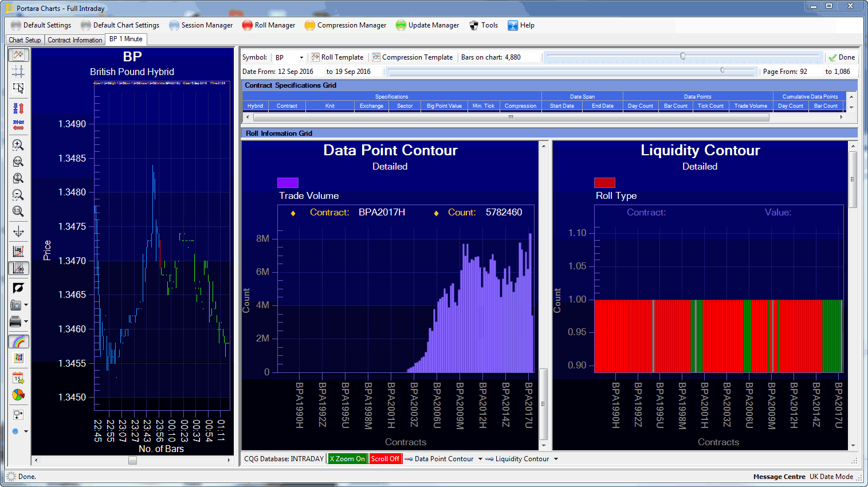Click the Hybrid column header

pos(256,106)
